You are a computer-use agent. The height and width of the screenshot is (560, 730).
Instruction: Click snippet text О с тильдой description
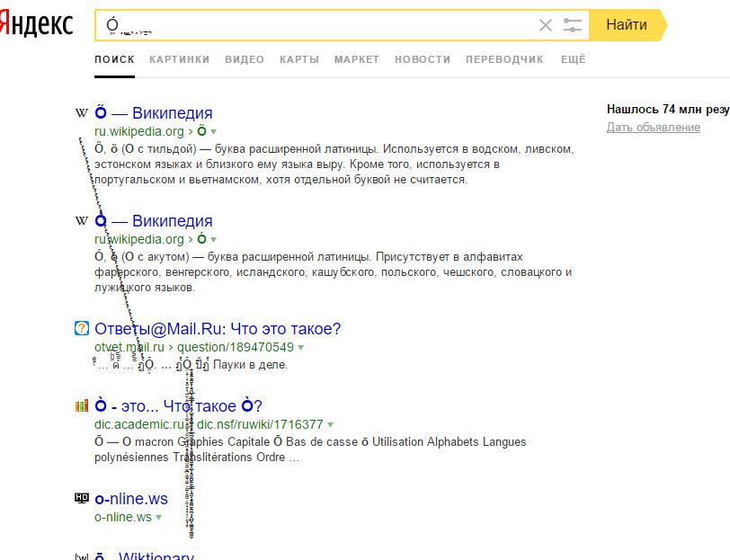(x=334, y=164)
